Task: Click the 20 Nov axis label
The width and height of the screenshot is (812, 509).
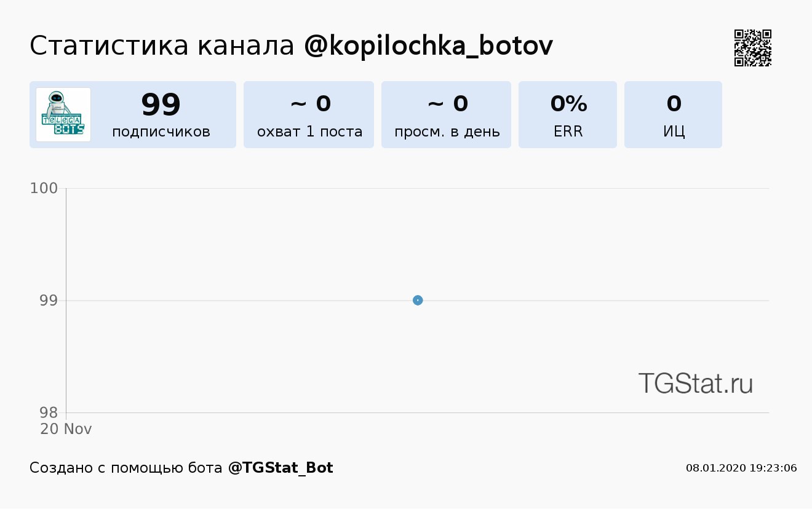Action: (x=66, y=428)
